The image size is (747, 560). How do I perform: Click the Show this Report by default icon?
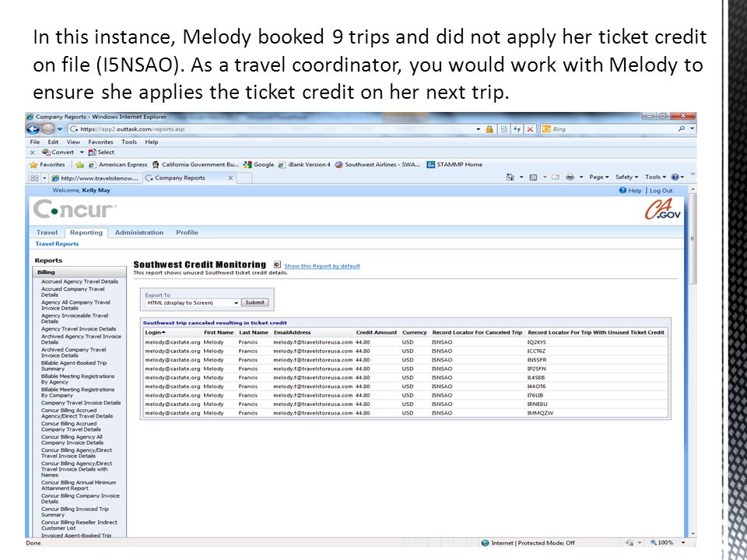(277, 264)
